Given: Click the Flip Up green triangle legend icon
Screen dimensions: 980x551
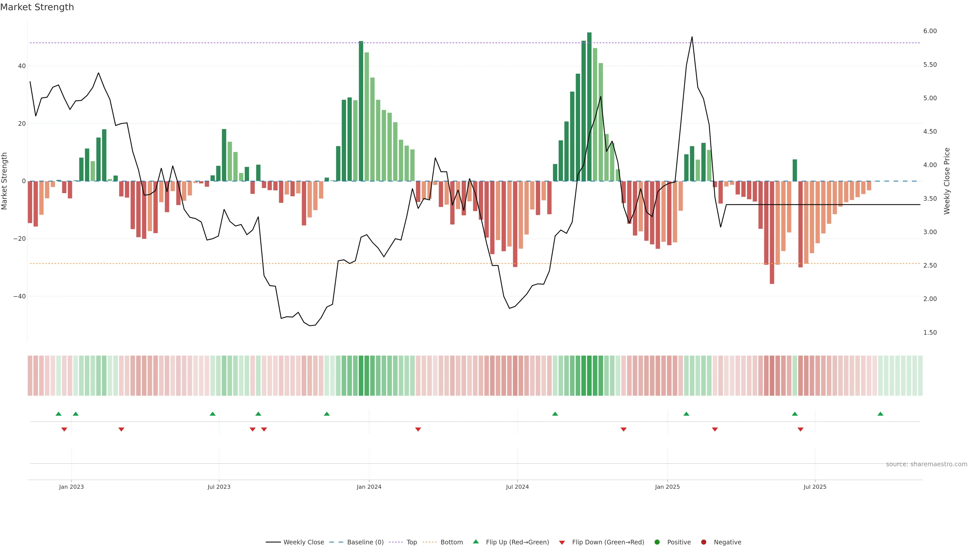Looking at the screenshot, I should tap(475, 542).
